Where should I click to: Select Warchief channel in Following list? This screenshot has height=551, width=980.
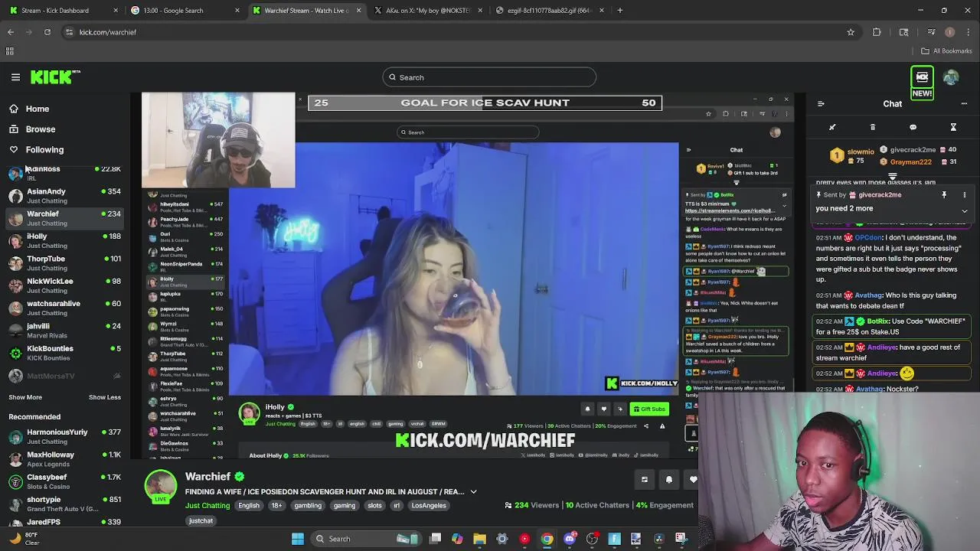click(x=64, y=218)
